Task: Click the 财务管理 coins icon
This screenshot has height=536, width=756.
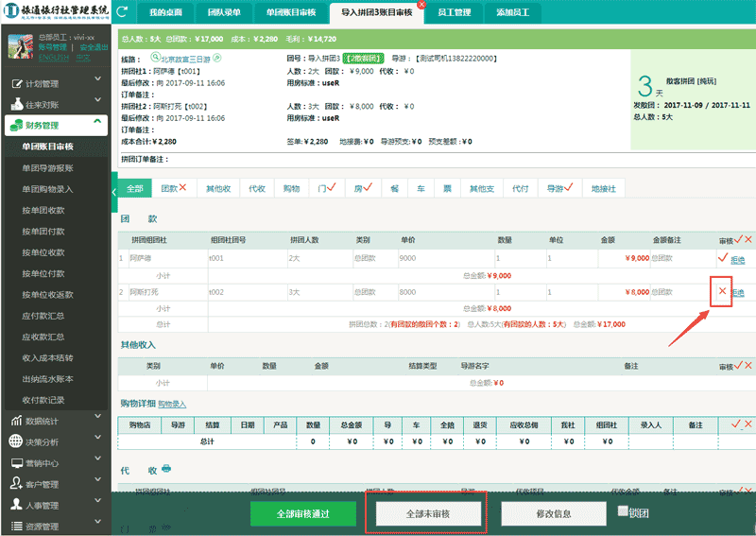Action: click(16, 126)
